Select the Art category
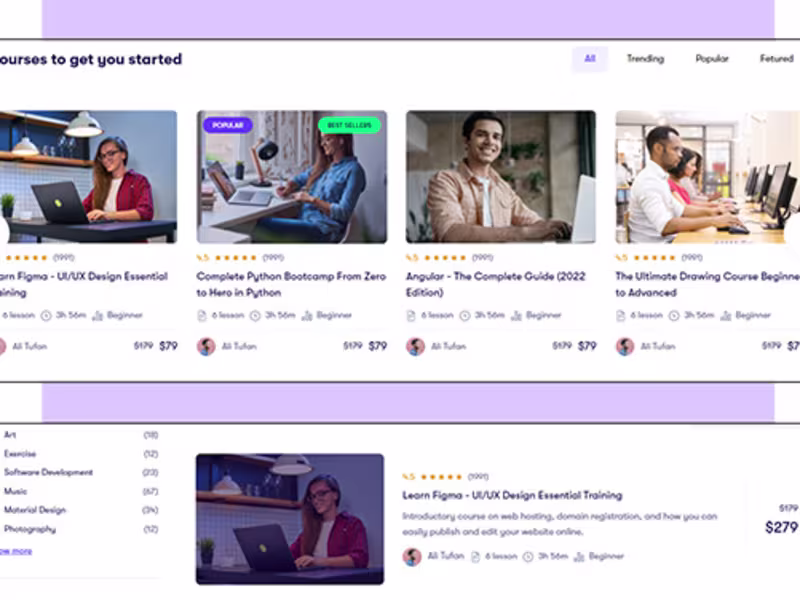800x600 pixels. (10, 435)
